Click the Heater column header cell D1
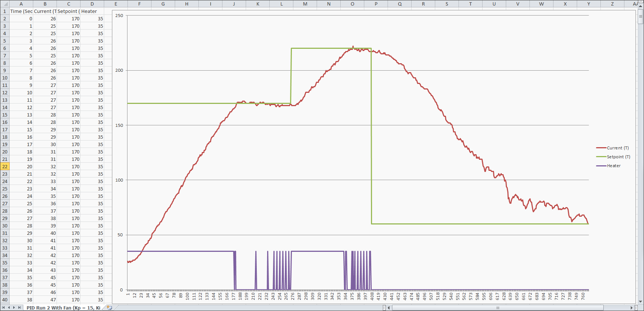644x311 pixels. 92,11
